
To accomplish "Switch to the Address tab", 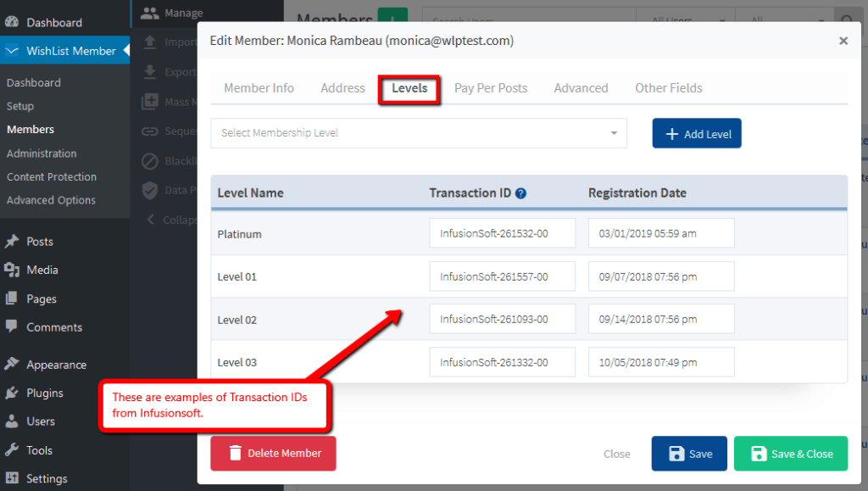I will 342,88.
